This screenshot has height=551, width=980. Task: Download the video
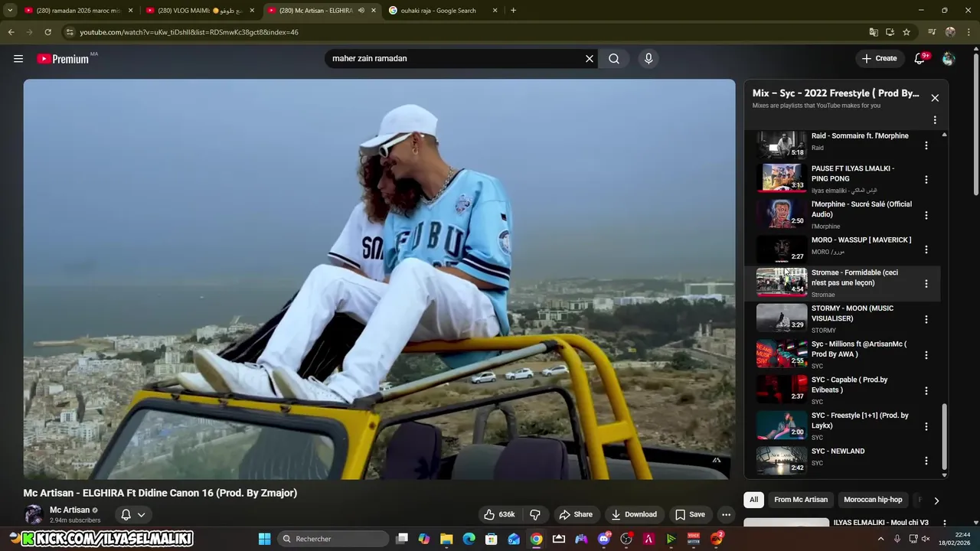click(x=633, y=514)
